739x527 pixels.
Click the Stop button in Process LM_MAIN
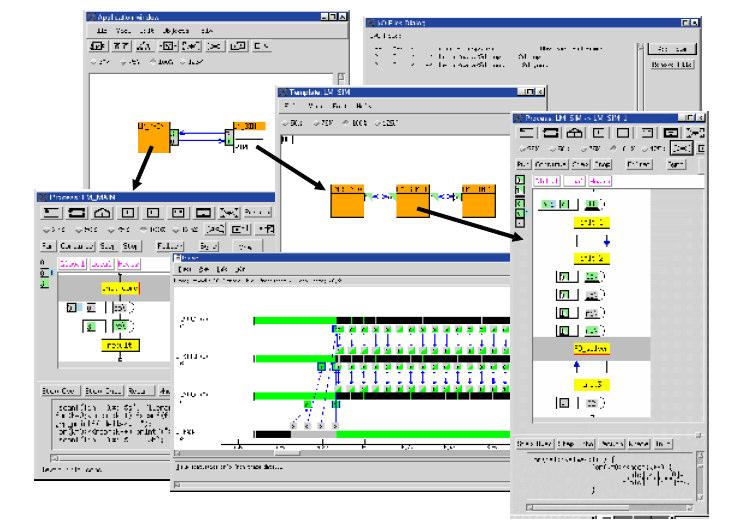click(130, 246)
